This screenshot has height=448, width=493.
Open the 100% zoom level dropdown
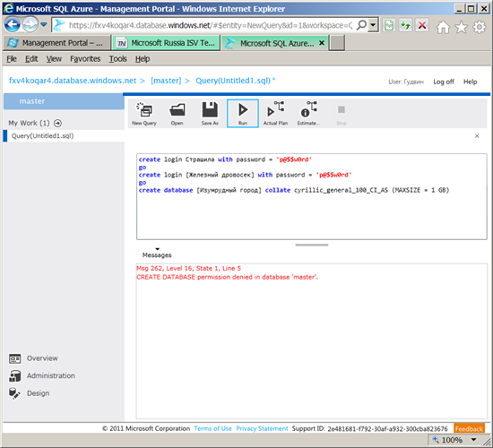click(x=473, y=440)
